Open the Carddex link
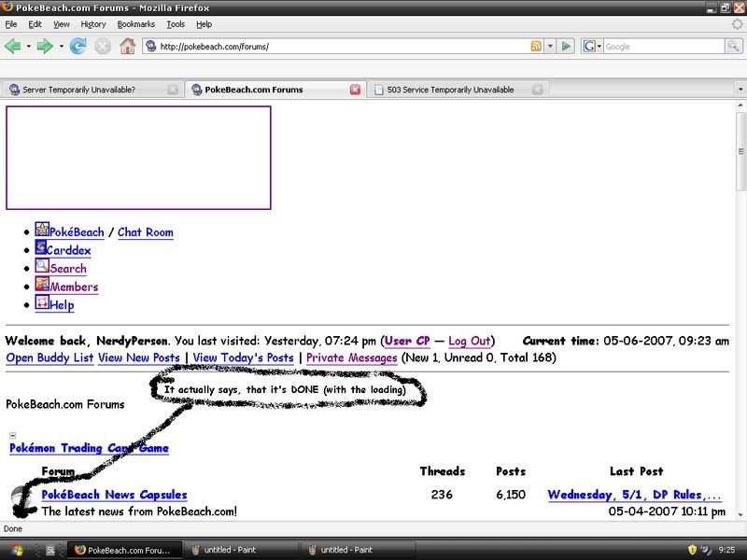The height and width of the screenshot is (560, 747). pyautogui.click(x=68, y=250)
